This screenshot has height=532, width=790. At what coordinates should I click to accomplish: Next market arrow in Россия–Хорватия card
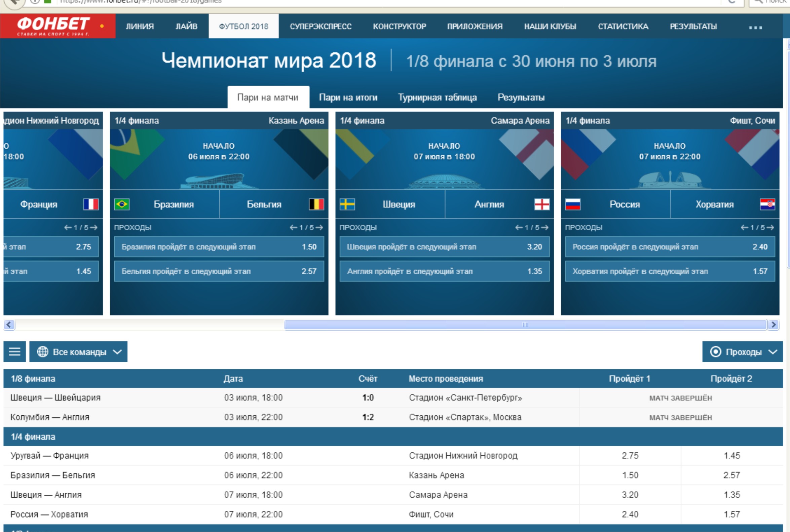point(770,227)
